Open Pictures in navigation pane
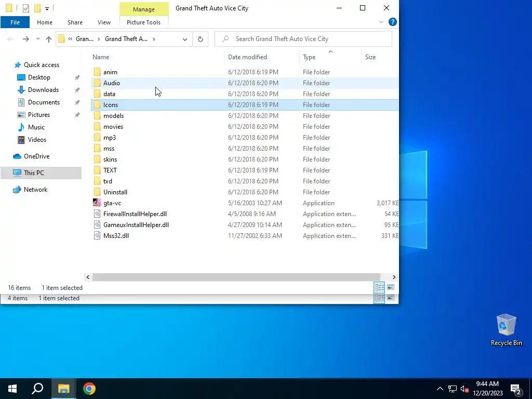This screenshot has width=532, height=399. (38, 115)
